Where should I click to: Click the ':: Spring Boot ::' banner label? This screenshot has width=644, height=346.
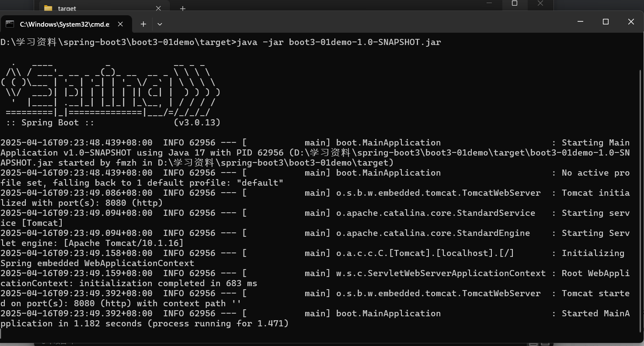50,123
